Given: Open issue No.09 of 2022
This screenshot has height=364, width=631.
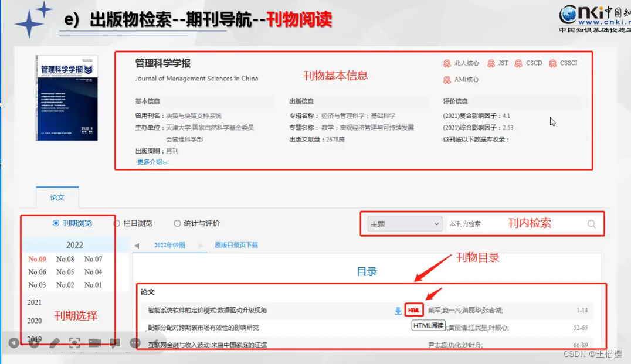Looking at the screenshot, I should 37,259.
